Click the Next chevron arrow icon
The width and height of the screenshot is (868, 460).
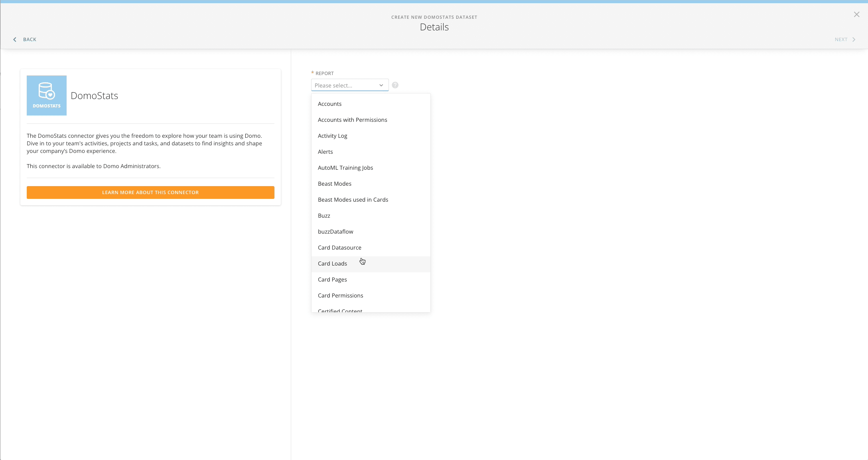pos(854,40)
